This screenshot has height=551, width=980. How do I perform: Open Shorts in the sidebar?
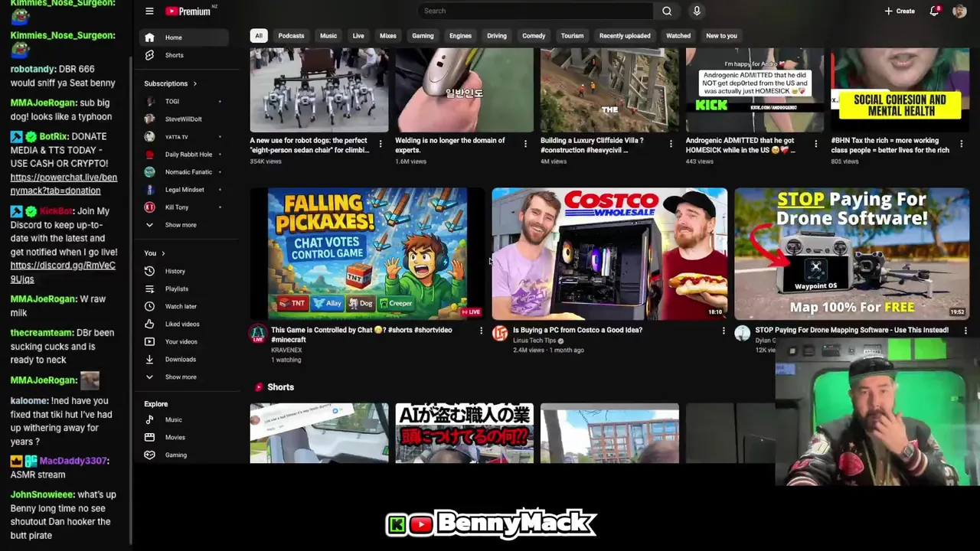184,55
